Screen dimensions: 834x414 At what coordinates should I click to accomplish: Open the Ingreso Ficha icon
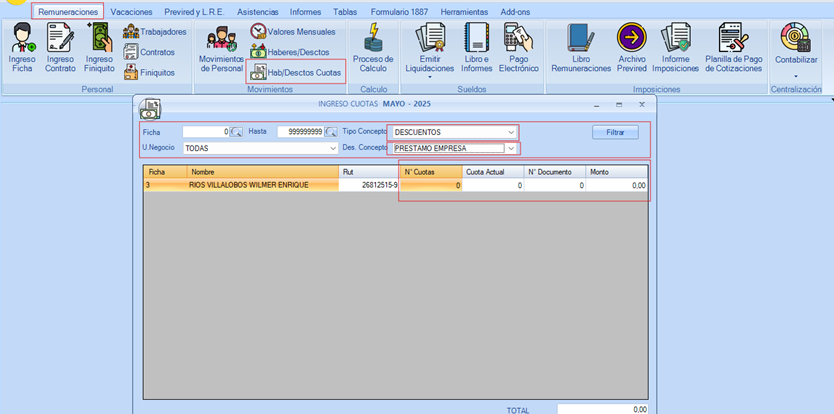click(x=21, y=50)
